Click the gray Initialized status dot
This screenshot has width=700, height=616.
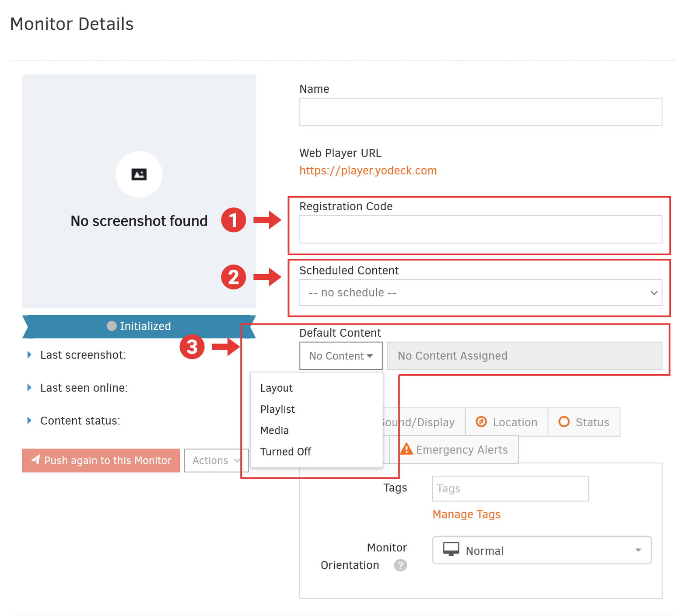112,326
